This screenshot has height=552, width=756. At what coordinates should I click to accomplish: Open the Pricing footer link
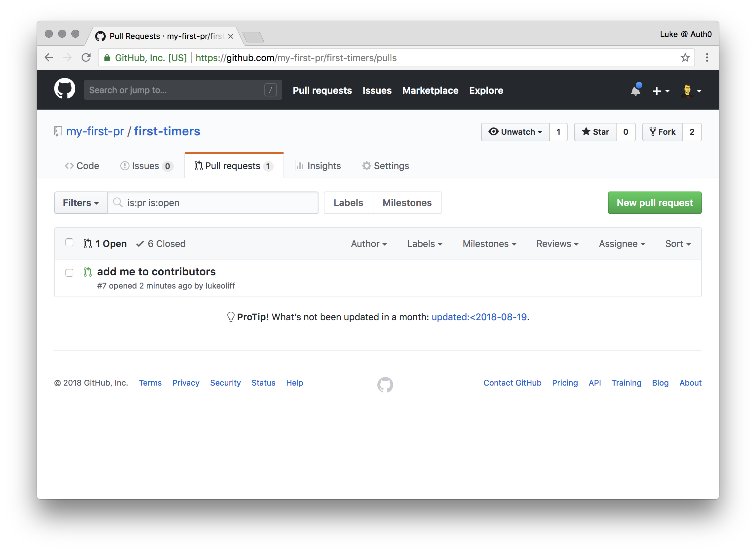[x=565, y=383]
